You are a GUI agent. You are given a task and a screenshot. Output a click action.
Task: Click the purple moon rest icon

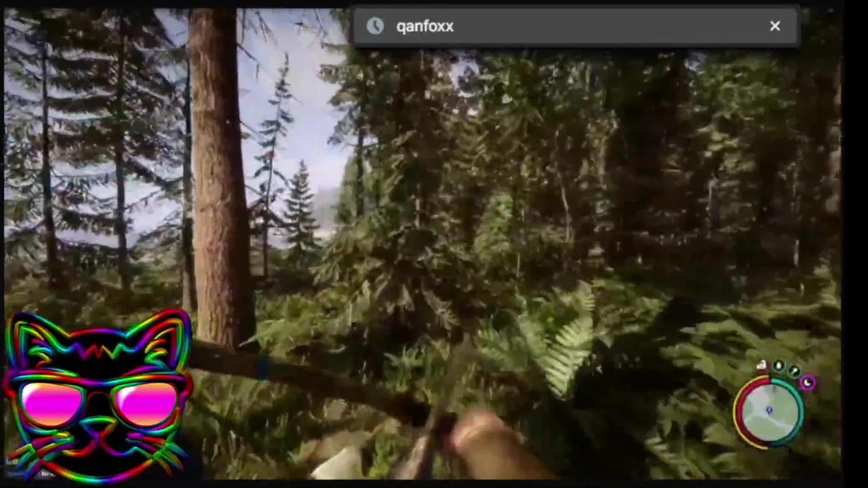coord(808,383)
